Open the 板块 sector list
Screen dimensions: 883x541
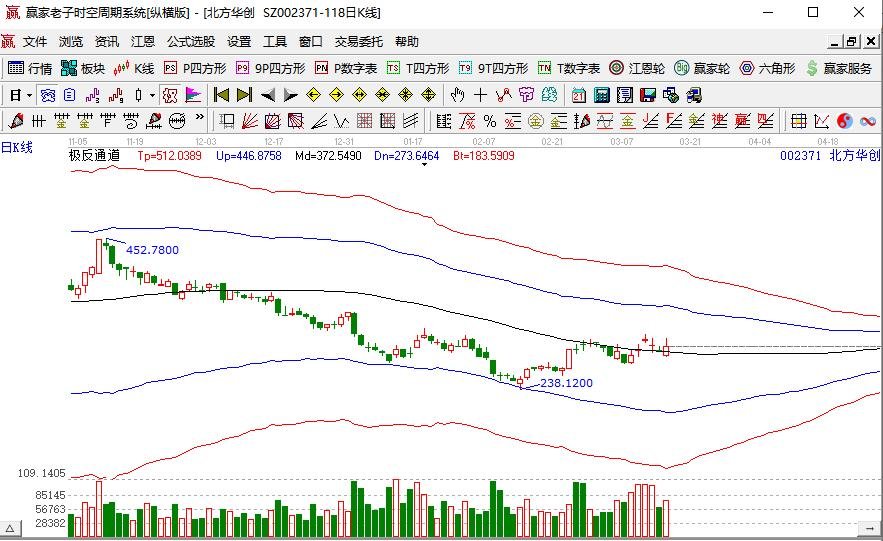click(83, 68)
